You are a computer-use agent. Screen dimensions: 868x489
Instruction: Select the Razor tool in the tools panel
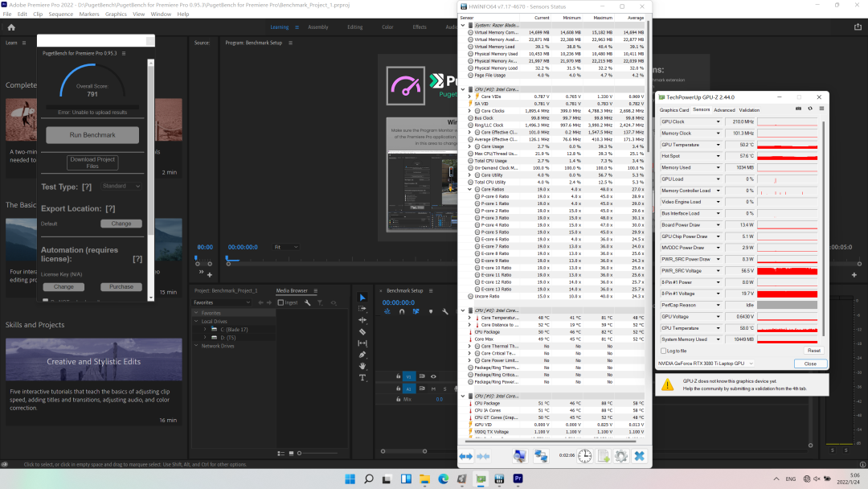click(x=362, y=331)
